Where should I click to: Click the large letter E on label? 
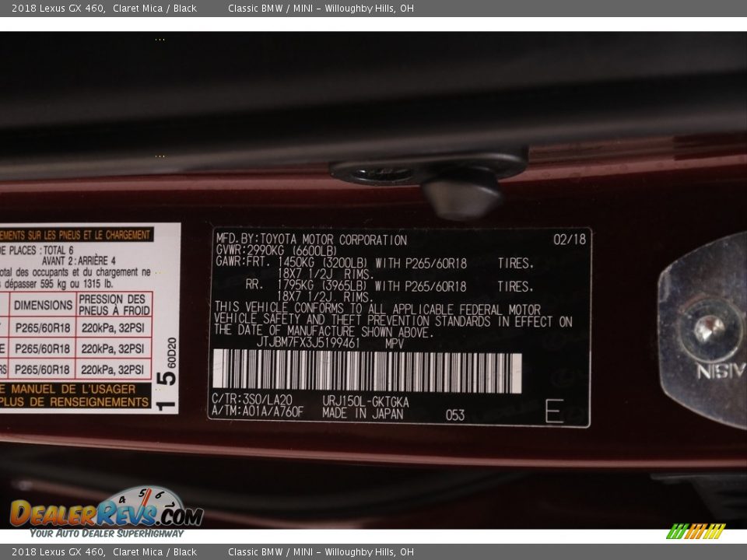point(555,411)
